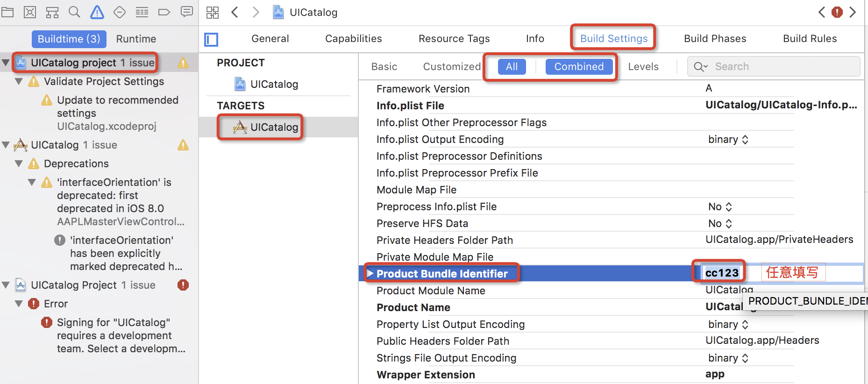This screenshot has height=384, width=868.
Task: Open Info.plist Output Encoding binary dropdown
Action: tap(728, 140)
